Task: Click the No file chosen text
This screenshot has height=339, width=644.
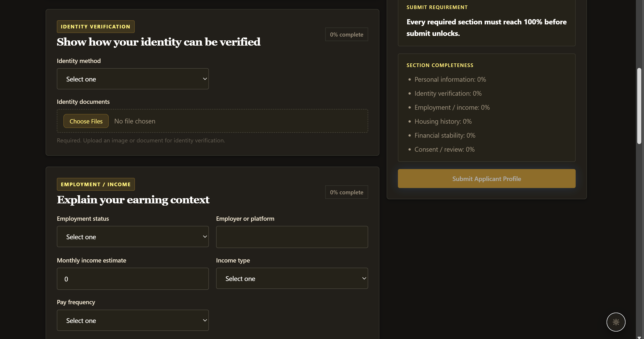Action: pos(134,121)
